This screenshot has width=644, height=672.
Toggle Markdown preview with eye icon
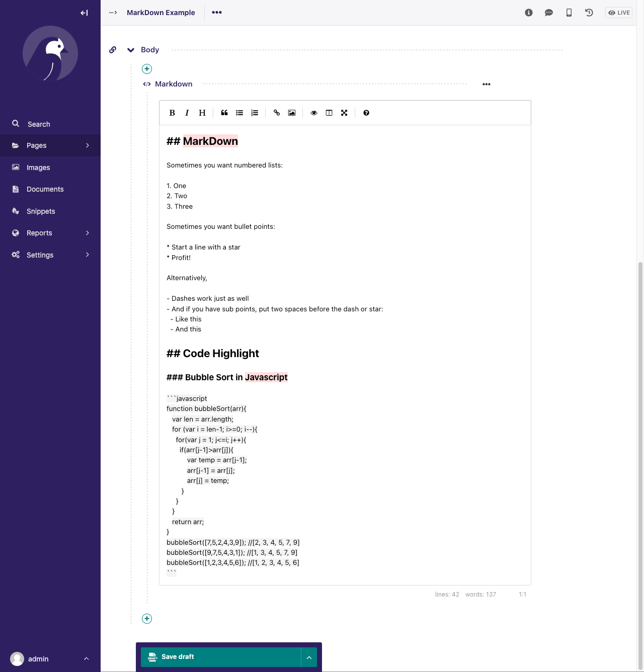click(314, 113)
